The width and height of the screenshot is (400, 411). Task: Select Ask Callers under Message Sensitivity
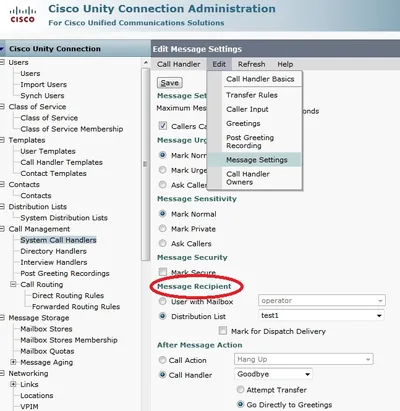tap(162, 243)
